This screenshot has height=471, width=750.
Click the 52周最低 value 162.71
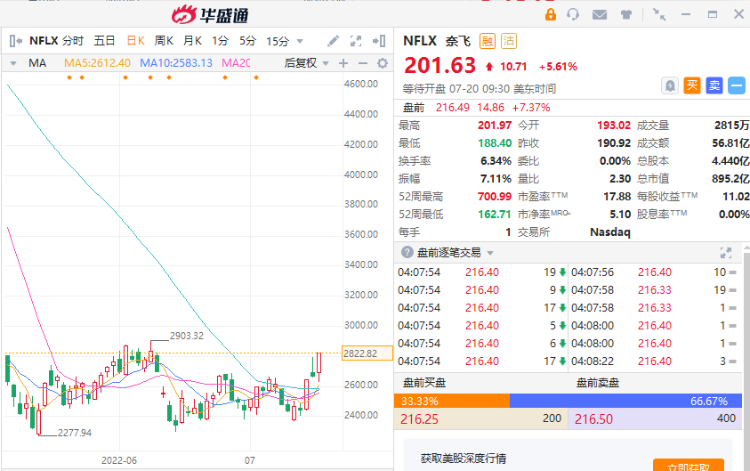pos(494,214)
